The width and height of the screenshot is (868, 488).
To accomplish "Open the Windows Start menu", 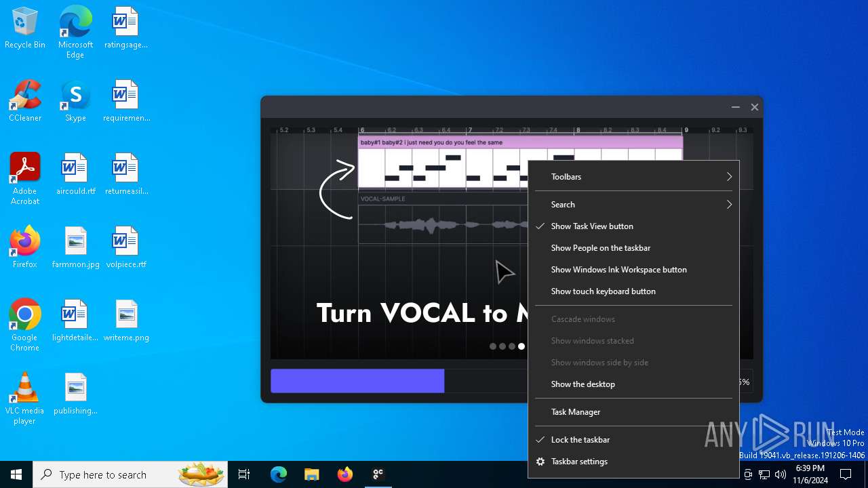I will [x=16, y=474].
